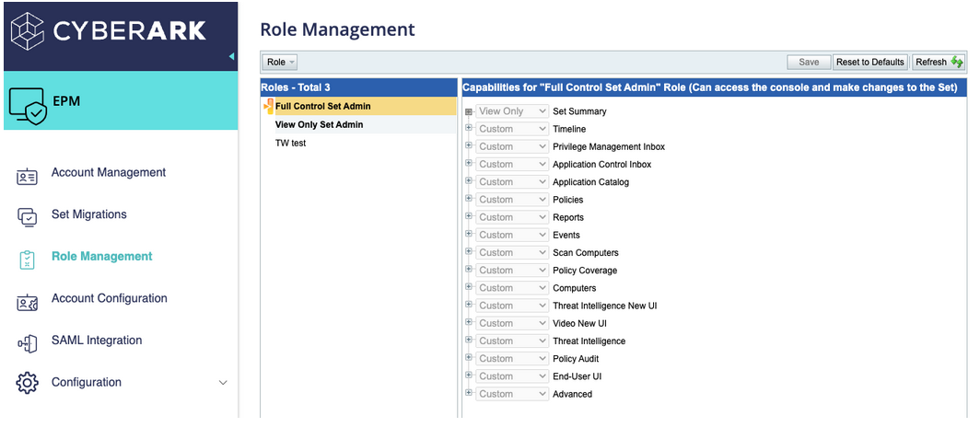
Task: Go to Set Migrations page
Action: point(88,214)
